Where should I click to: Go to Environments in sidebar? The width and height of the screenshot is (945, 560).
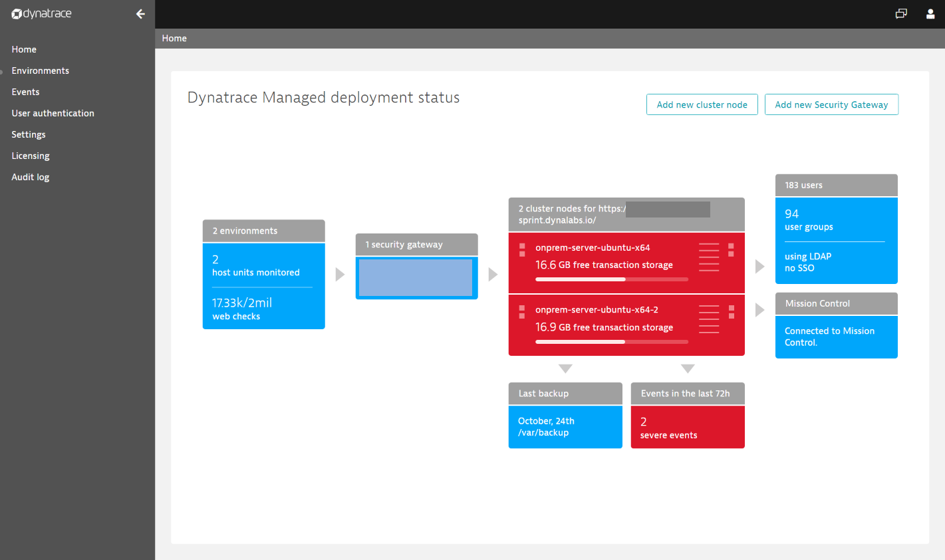click(41, 70)
